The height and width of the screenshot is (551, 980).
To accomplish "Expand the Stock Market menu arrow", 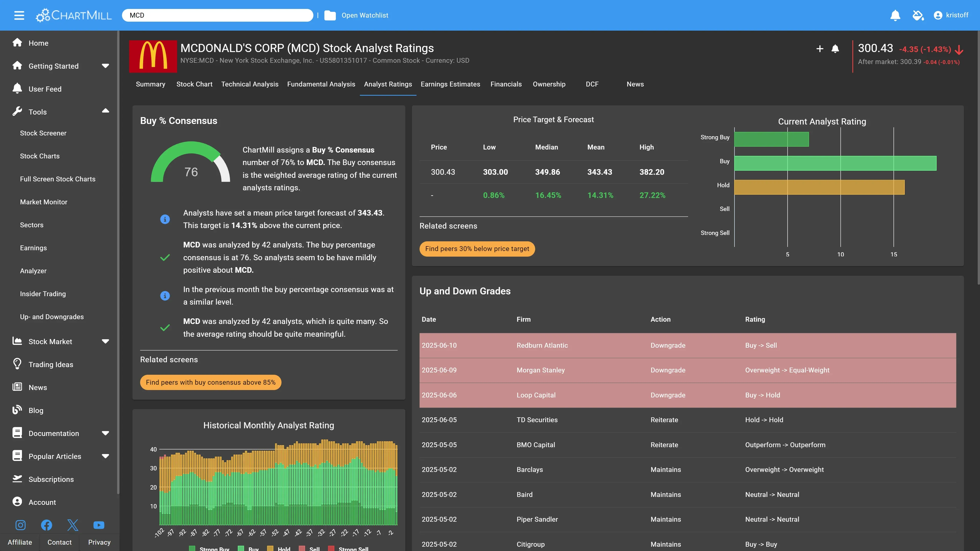I will tap(105, 342).
